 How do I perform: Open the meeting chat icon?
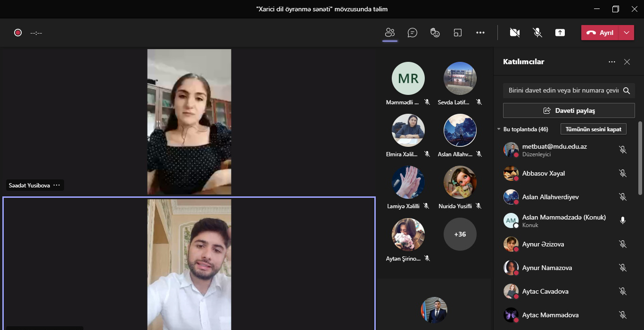(413, 33)
